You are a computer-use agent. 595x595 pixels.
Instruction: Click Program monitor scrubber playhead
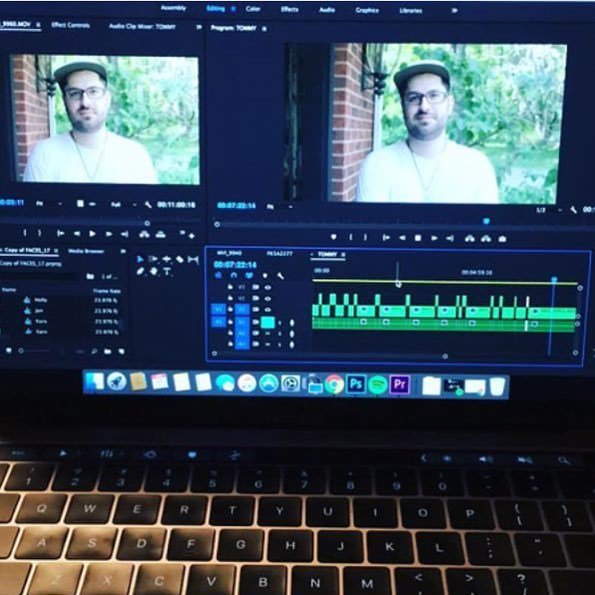pos(486,221)
